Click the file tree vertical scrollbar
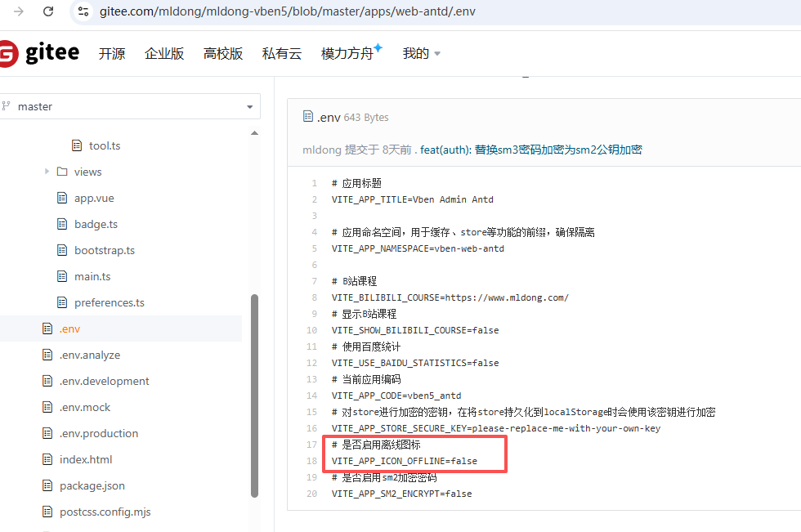The width and height of the screenshot is (801, 532). (x=254, y=392)
